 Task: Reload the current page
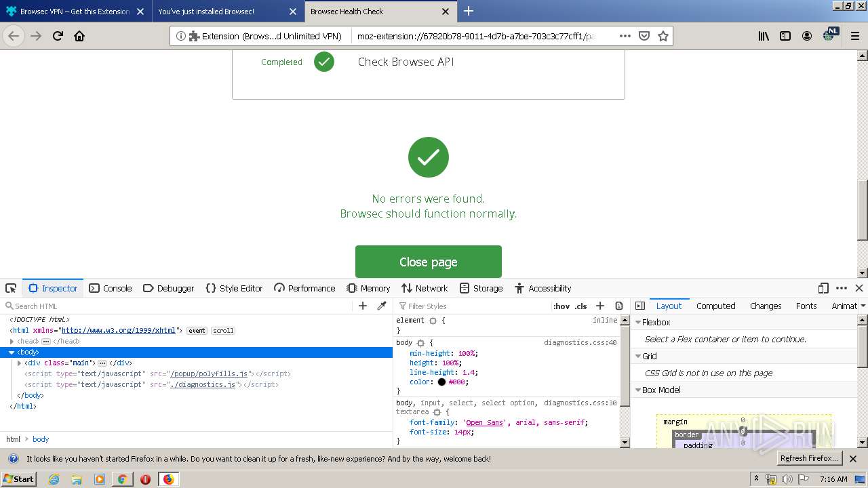[x=58, y=36]
